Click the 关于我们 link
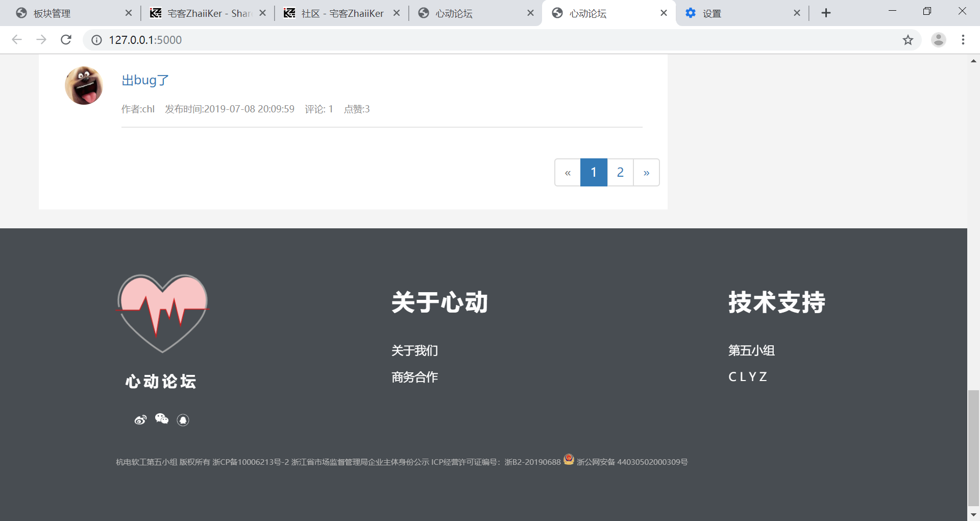 [x=414, y=350]
